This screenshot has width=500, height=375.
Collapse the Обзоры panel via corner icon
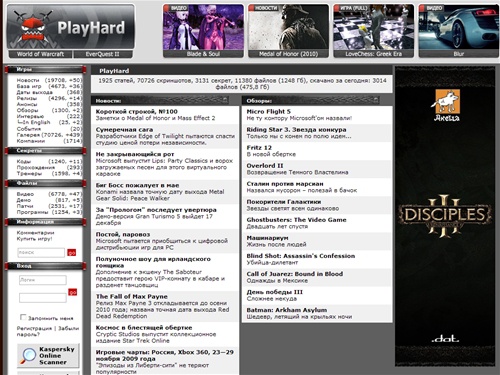pos(376,100)
